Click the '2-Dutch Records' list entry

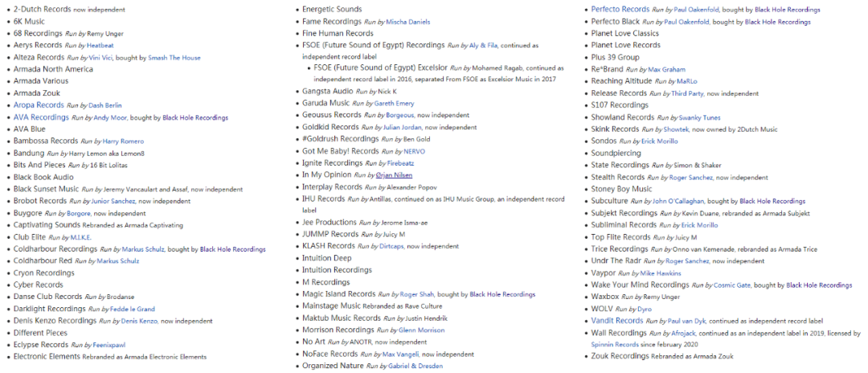click(43, 10)
